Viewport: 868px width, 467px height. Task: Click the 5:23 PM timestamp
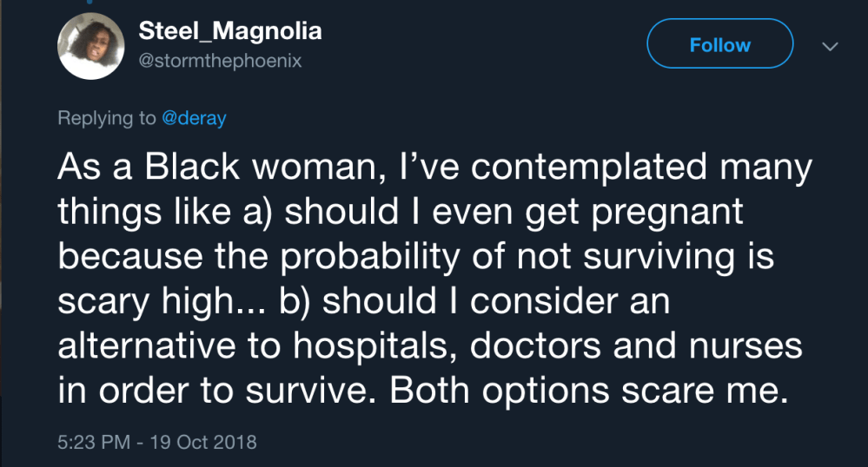92,442
